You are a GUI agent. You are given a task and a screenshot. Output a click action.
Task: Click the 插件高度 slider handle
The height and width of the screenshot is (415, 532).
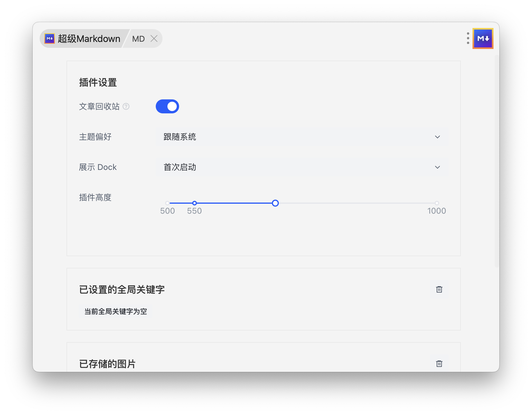pyautogui.click(x=275, y=203)
